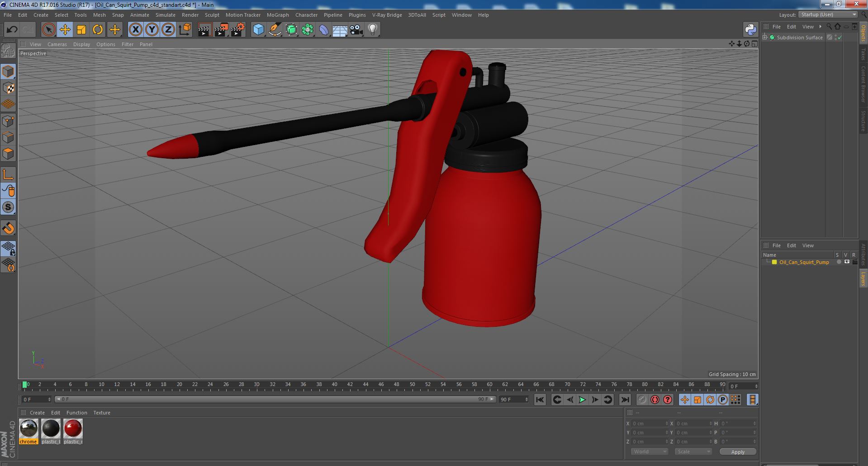Add a Camera object
The image size is (868, 466).
coord(356,30)
